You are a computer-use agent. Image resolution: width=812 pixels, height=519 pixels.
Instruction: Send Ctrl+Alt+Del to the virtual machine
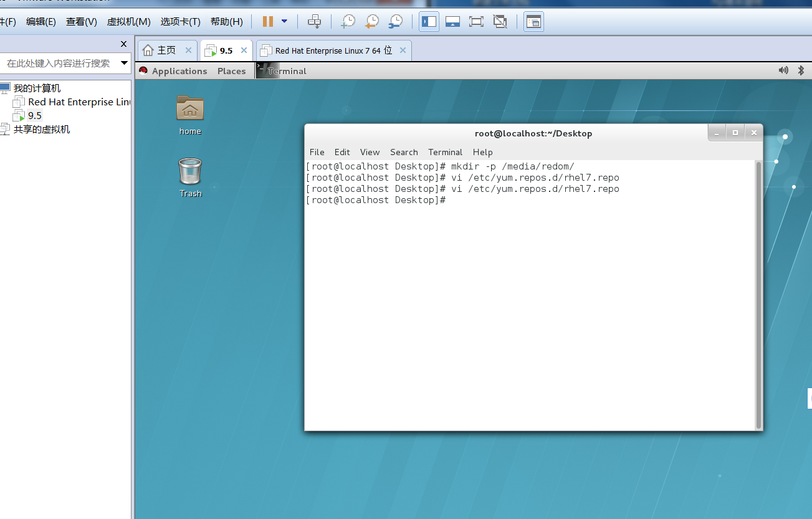point(315,22)
